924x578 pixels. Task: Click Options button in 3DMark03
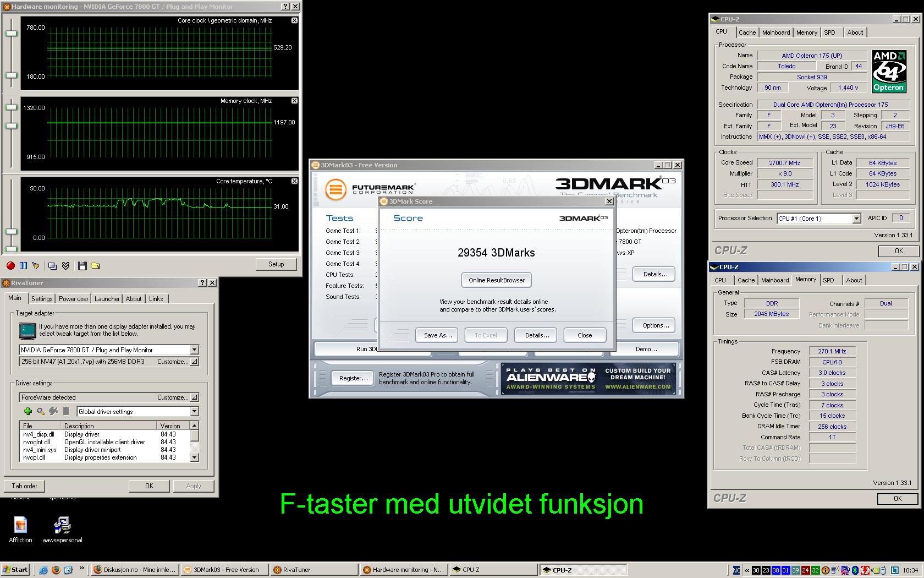tap(655, 325)
